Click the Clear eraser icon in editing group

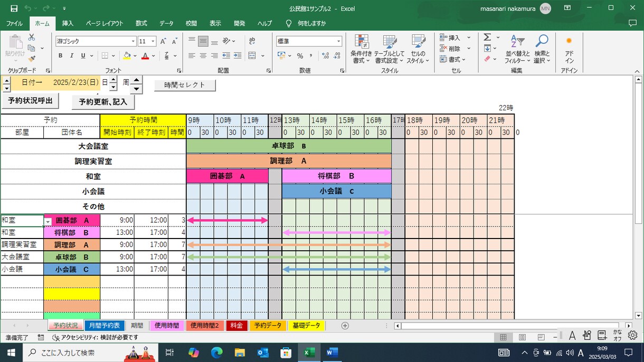[x=487, y=59]
